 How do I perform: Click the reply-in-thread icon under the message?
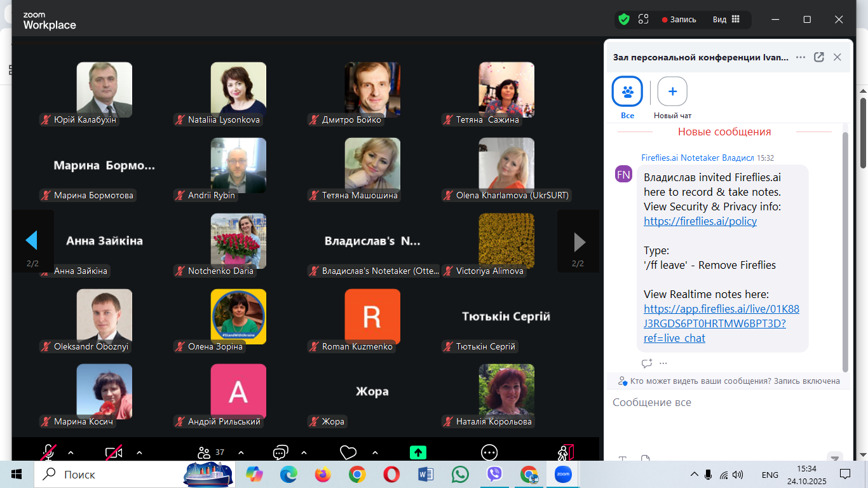coord(646,363)
